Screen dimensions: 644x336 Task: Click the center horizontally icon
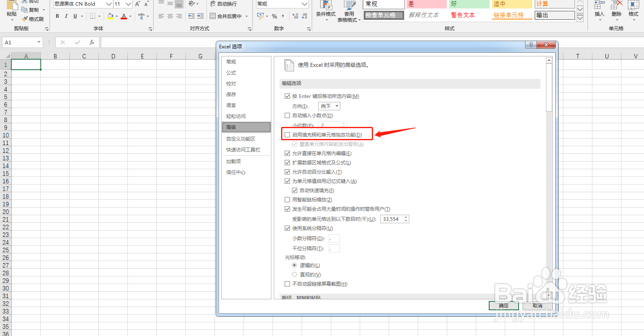point(170,16)
